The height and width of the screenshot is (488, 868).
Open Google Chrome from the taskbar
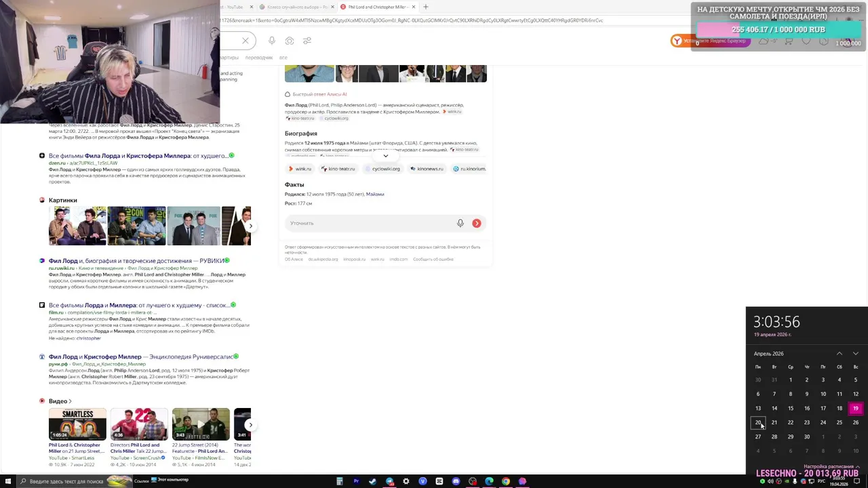506,481
